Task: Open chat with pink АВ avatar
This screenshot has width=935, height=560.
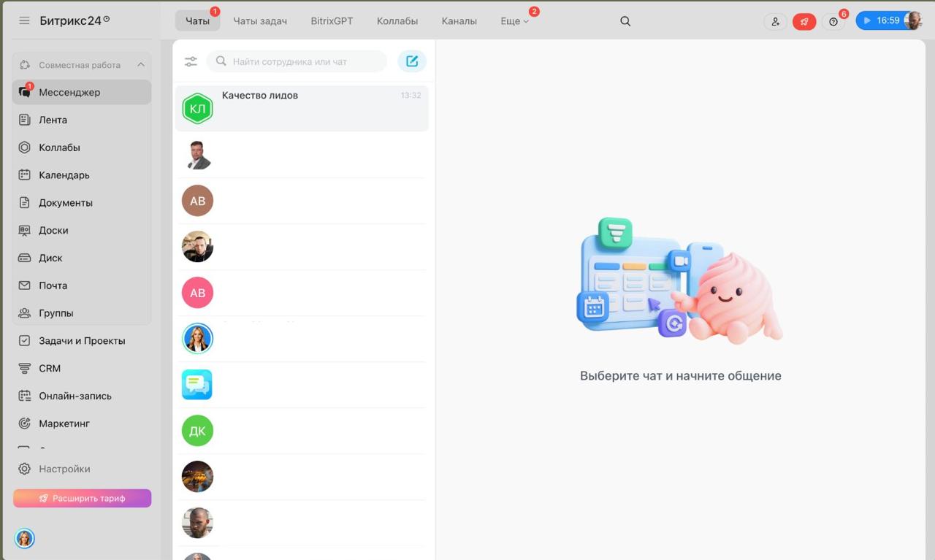Action: click(x=302, y=293)
